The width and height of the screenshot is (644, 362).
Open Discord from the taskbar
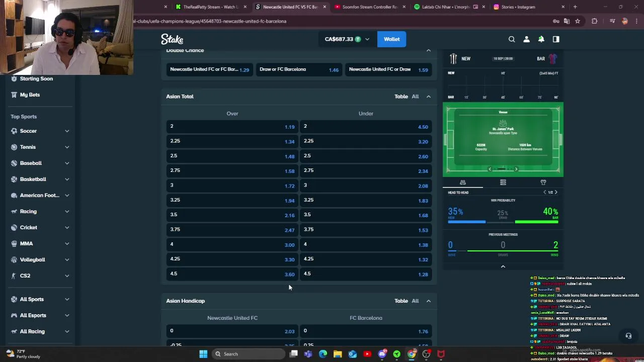click(x=382, y=354)
